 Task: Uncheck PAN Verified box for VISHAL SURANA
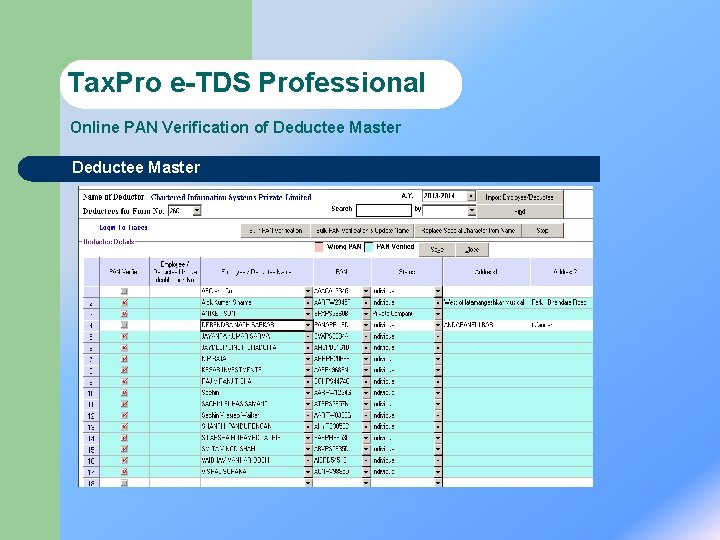pyautogui.click(x=124, y=472)
